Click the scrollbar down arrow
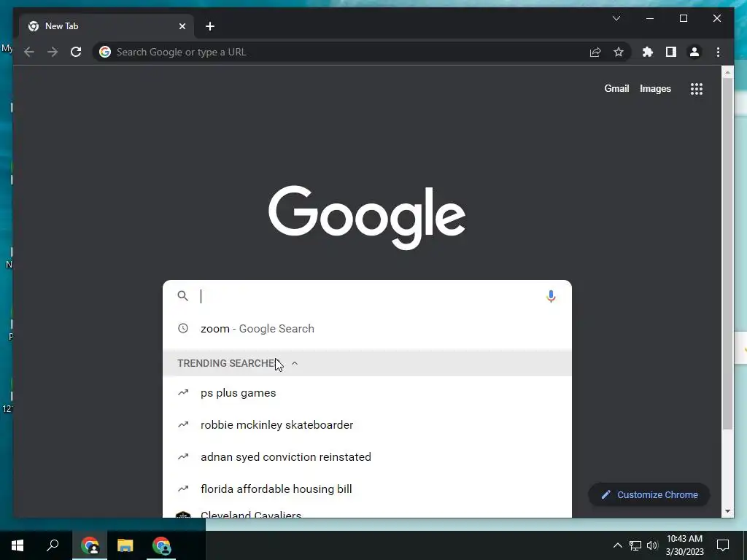The height and width of the screenshot is (560, 747). point(727,511)
